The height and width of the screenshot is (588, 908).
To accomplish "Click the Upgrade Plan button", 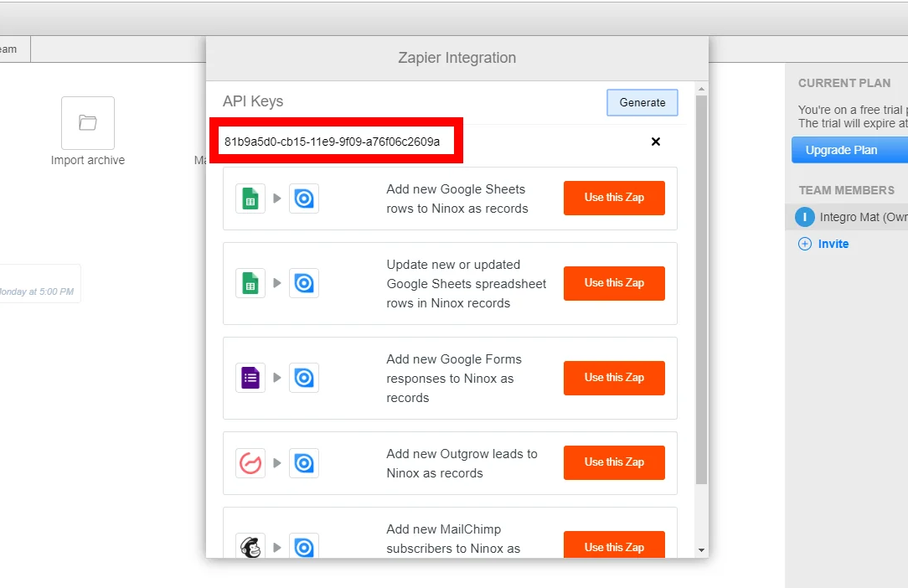I will [849, 150].
